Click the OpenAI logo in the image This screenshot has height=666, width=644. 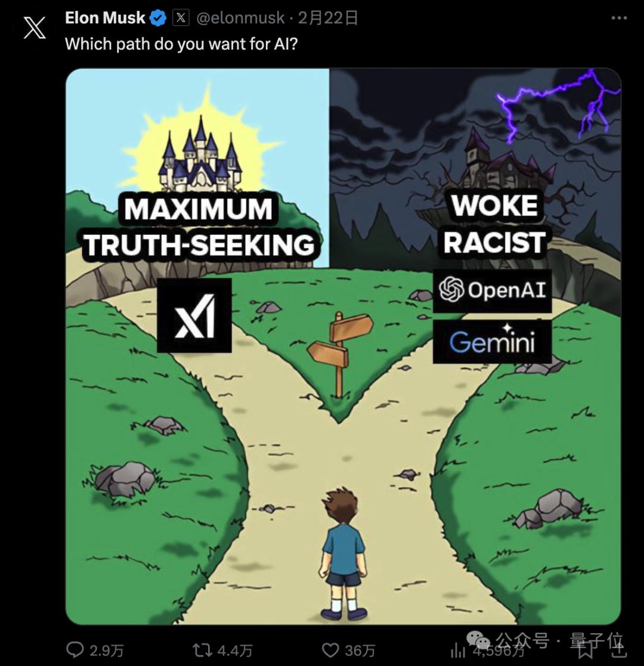point(493,290)
